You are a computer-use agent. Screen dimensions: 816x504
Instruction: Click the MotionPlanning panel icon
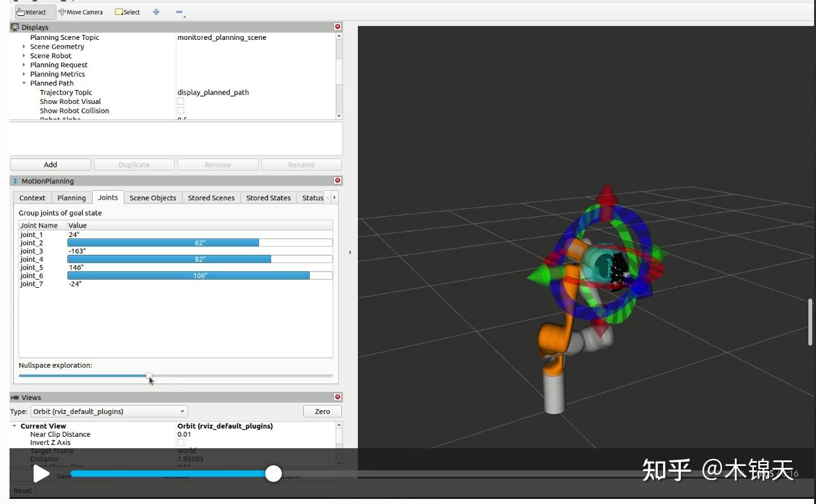tap(13, 181)
